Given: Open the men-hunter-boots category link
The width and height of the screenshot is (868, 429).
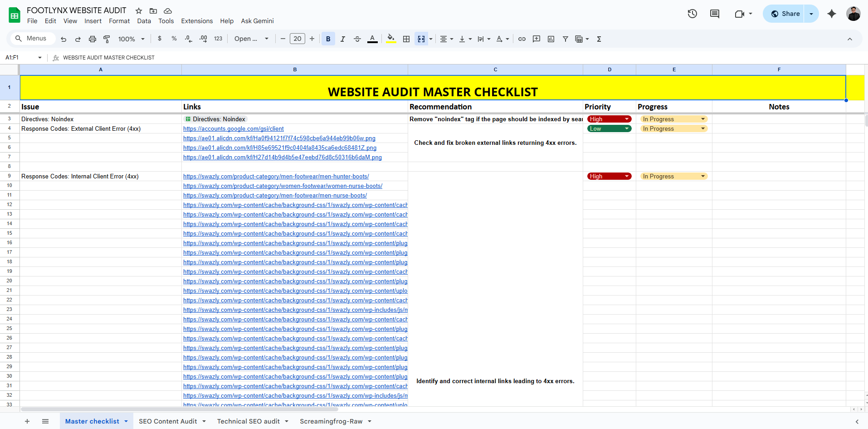Looking at the screenshot, I should [x=276, y=177].
